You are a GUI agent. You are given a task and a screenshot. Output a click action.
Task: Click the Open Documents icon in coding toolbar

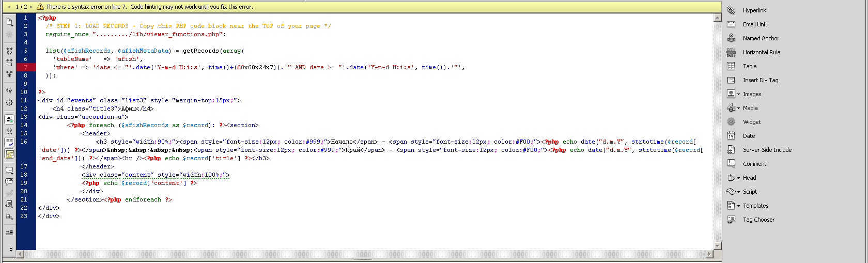(x=9, y=22)
